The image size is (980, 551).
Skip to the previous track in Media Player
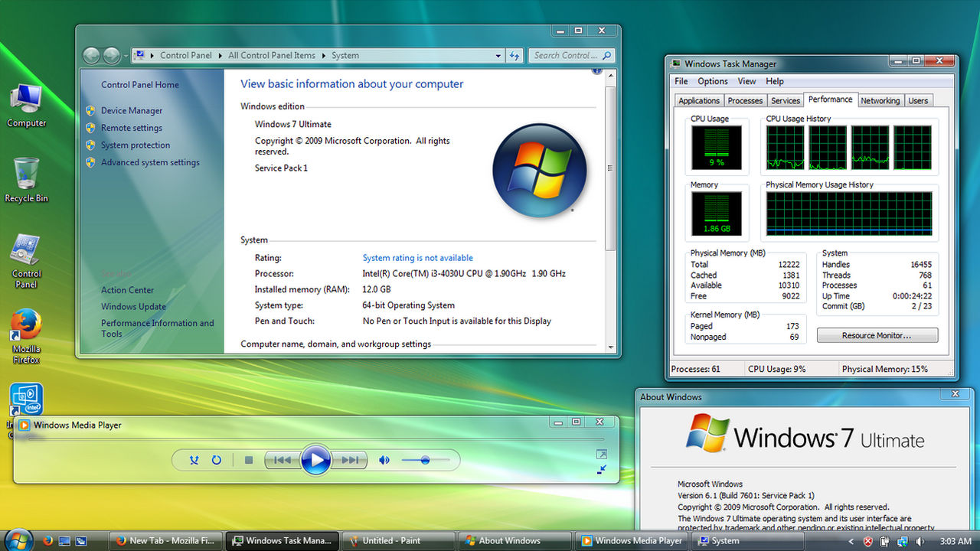283,460
